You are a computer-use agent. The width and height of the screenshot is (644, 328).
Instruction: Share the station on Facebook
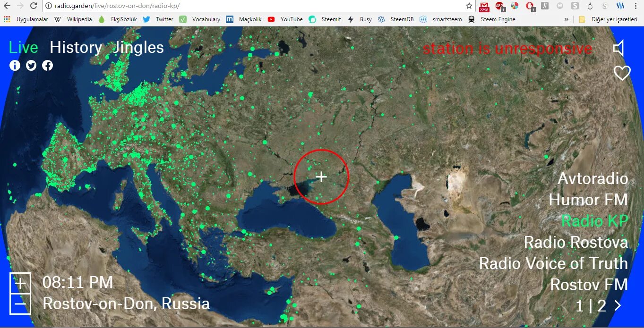pos(47,66)
